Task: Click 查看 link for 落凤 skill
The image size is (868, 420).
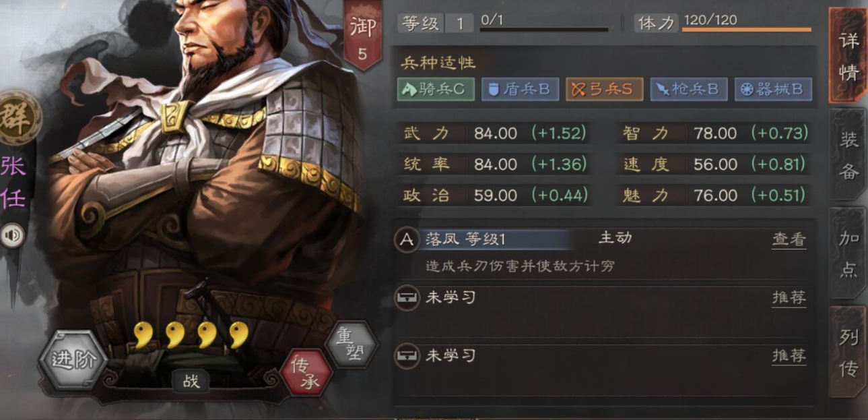Action: 789,239
